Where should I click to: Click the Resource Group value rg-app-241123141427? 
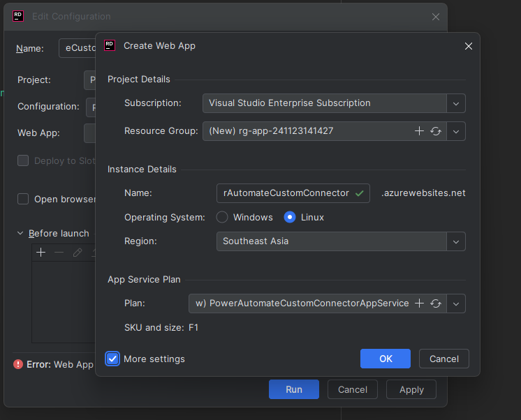coord(271,131)
